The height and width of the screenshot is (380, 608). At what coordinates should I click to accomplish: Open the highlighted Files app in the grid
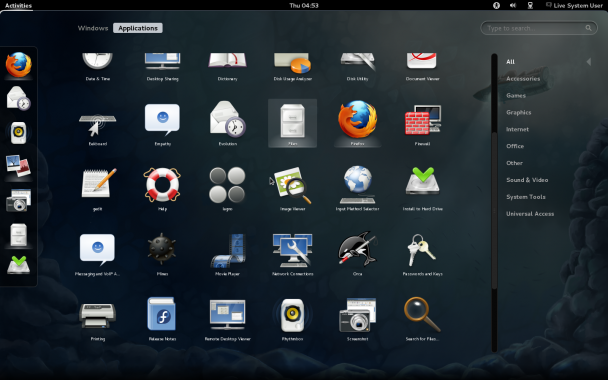292,123
